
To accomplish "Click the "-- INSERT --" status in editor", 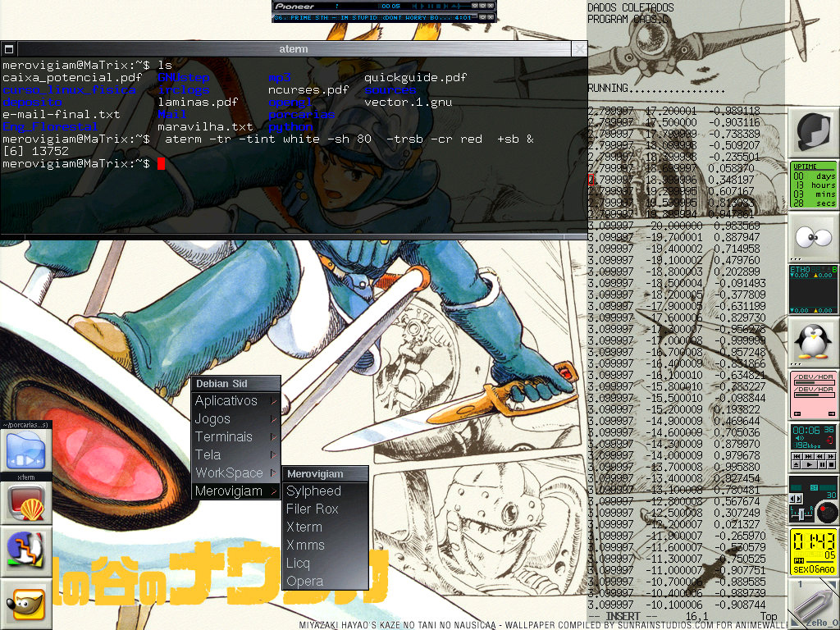I will (x=623, y=617).
